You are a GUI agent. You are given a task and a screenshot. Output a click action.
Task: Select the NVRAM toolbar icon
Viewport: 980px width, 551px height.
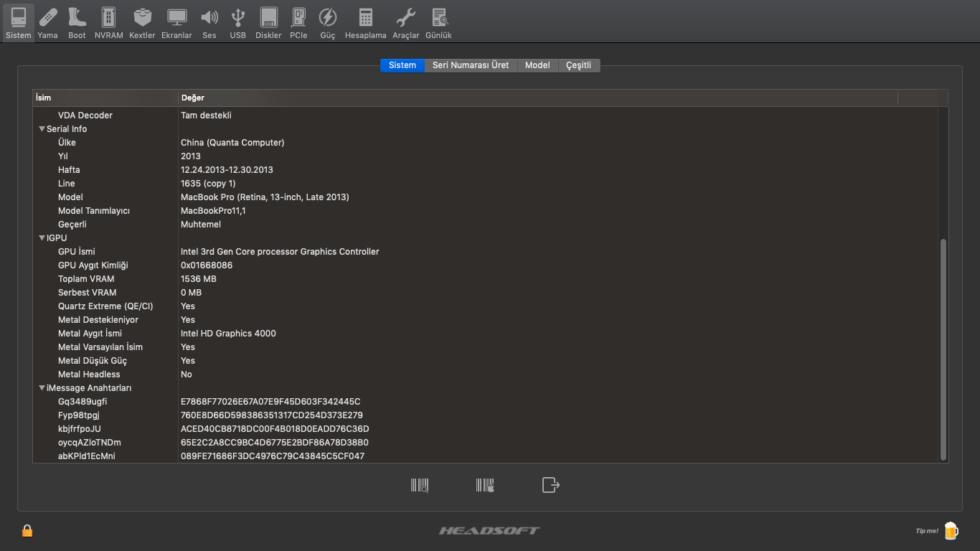(x=108, y=23)
